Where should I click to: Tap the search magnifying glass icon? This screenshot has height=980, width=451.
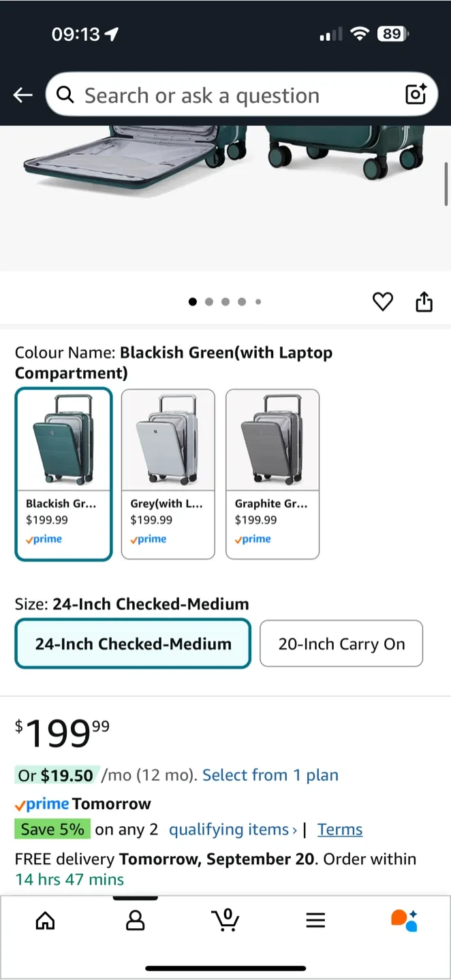65,95
